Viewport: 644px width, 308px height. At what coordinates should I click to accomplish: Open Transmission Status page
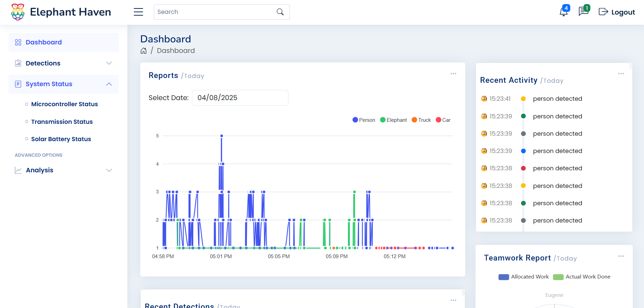[62, 122]
